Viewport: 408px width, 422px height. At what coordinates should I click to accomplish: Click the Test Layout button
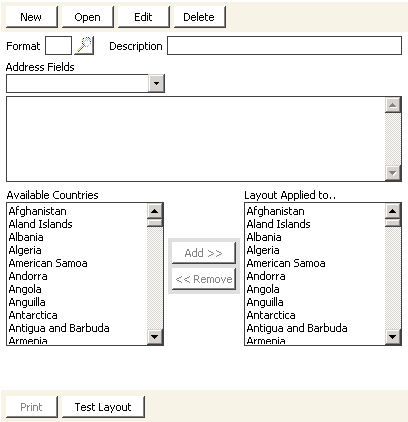tap(103, 407)
